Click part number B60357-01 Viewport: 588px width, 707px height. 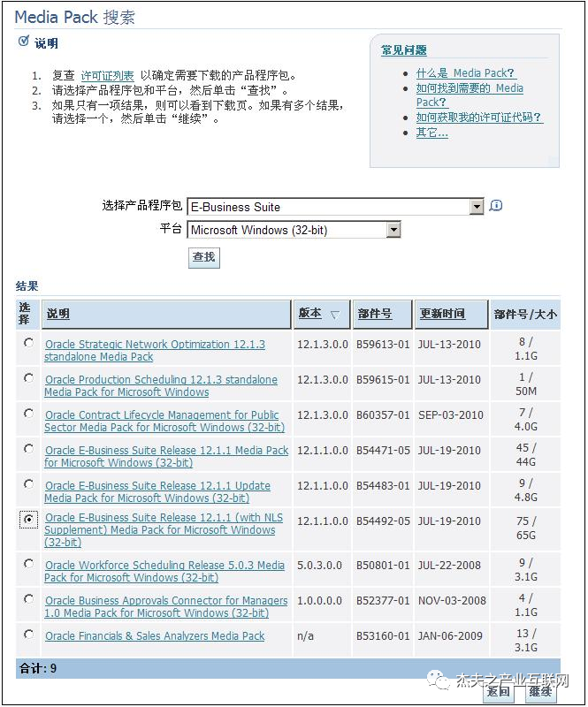pyautogui.click(x=383, y=414)
